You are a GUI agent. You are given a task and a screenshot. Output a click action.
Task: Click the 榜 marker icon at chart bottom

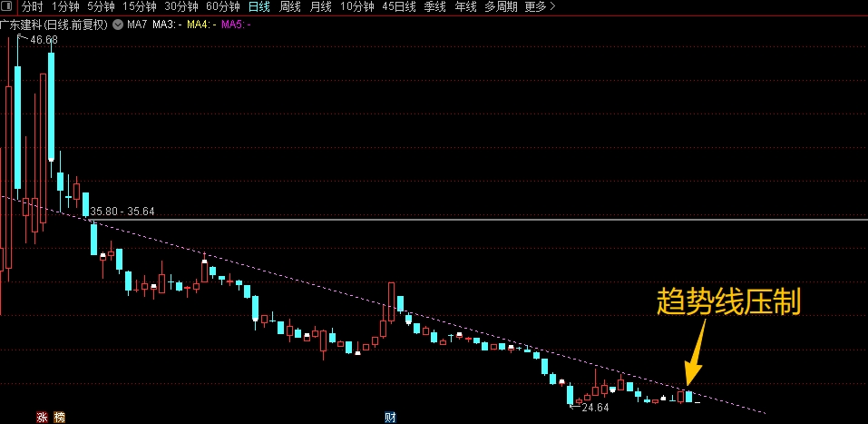(x=59, y=418)
